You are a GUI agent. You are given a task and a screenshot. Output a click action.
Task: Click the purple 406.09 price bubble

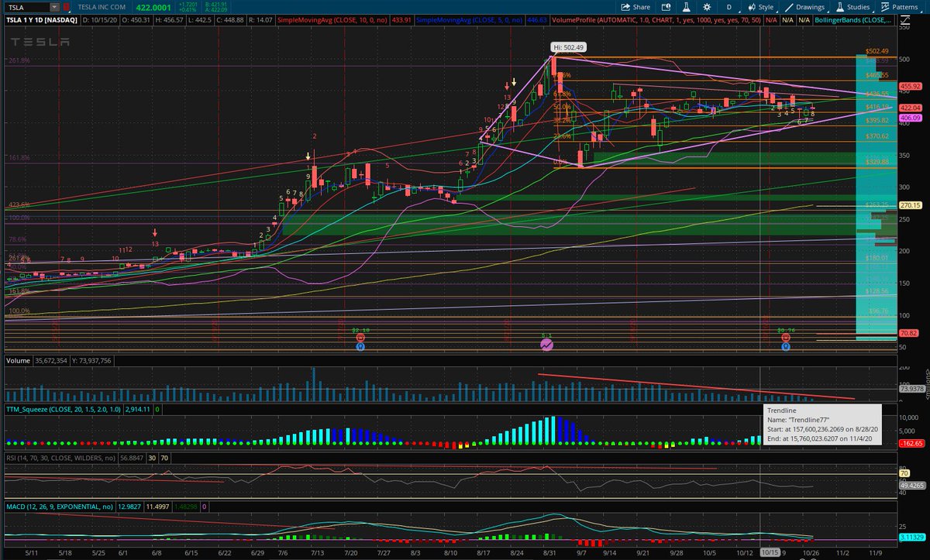point(910,118)
